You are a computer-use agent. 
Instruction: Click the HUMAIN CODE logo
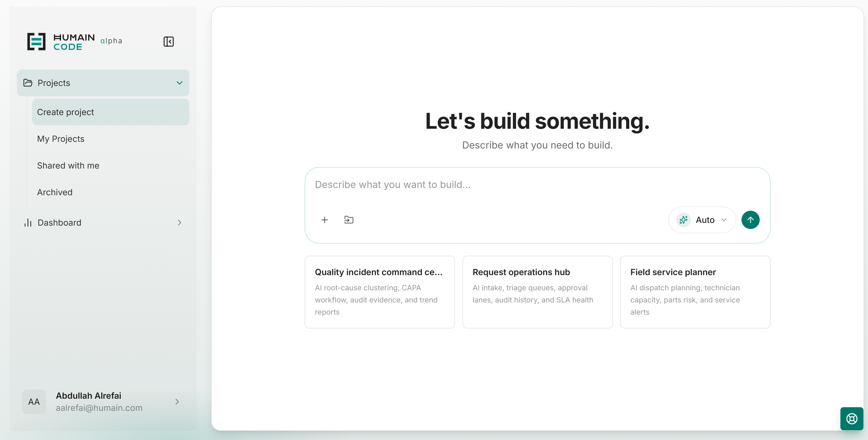[x=61, y=42]
